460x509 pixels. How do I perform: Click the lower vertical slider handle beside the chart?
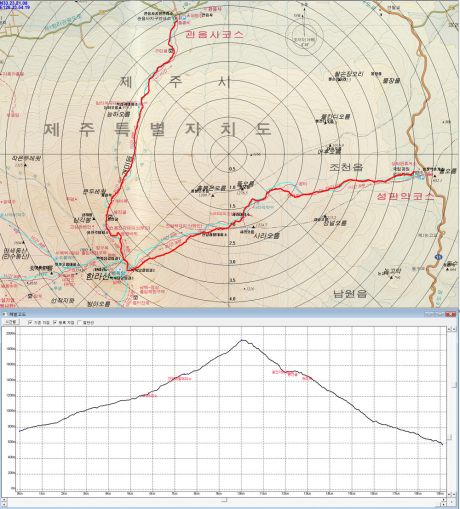point(450,437)
